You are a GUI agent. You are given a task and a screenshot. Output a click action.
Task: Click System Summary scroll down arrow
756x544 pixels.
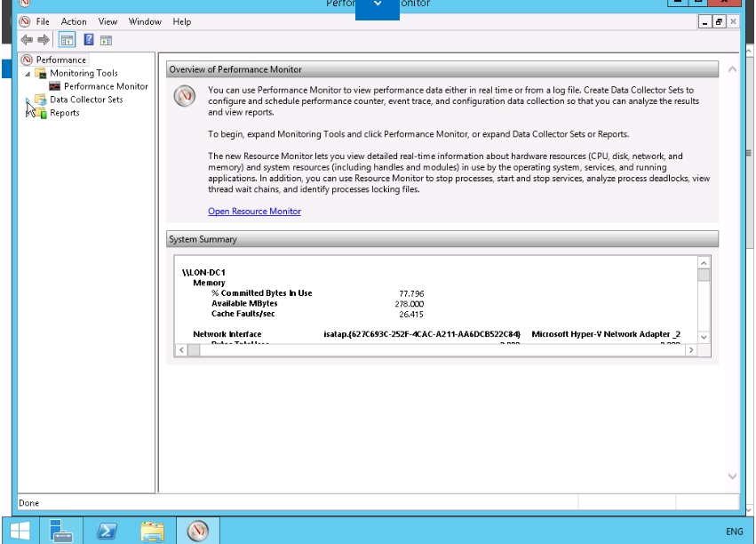click(704, 337)
